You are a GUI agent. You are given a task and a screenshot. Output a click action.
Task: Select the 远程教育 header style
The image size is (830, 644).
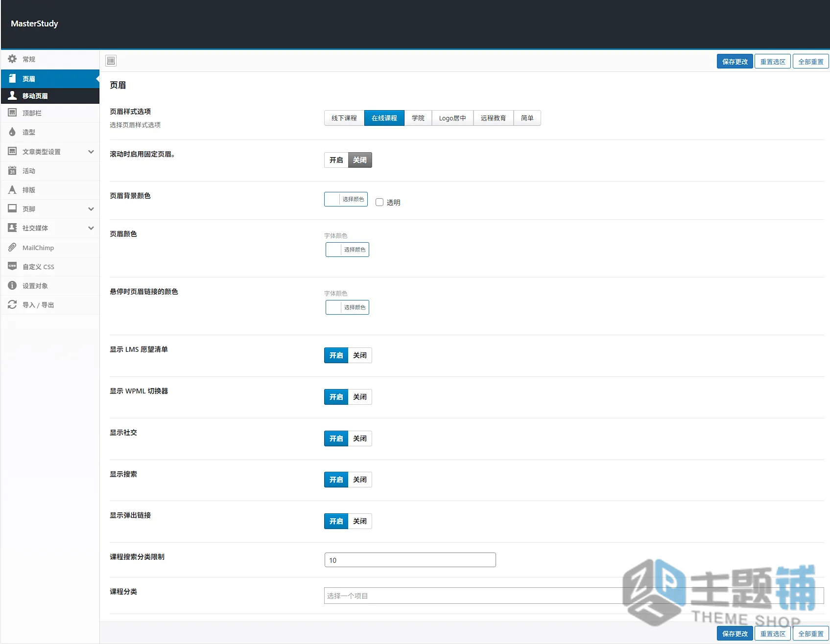pyautogui.click(x=494, y=118)
